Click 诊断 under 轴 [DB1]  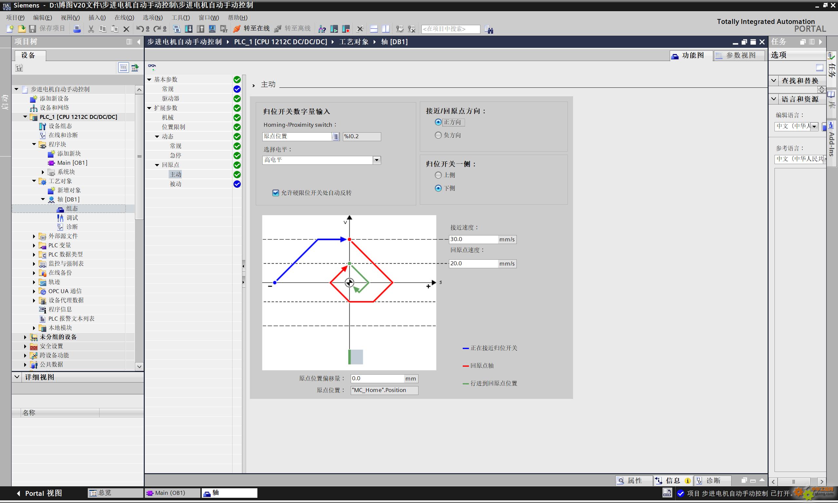pyautogui.click(x=72, y=227)
